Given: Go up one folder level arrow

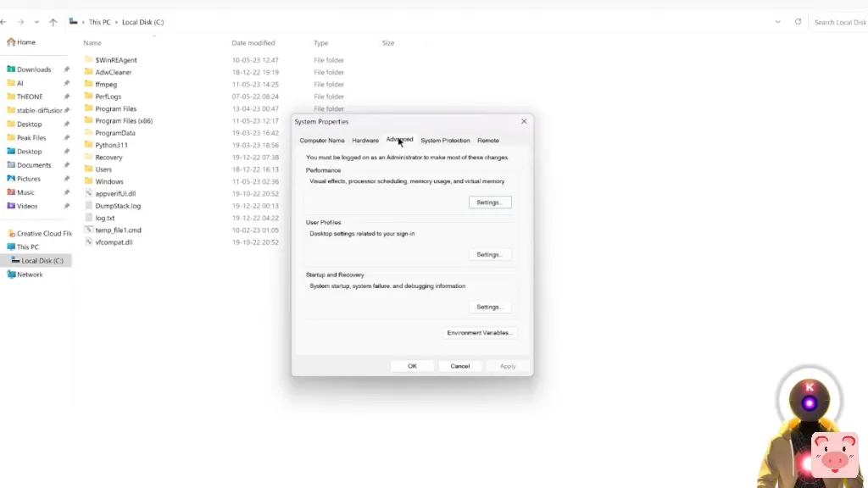Looking at the screenshot, I should tap(53, 22).
